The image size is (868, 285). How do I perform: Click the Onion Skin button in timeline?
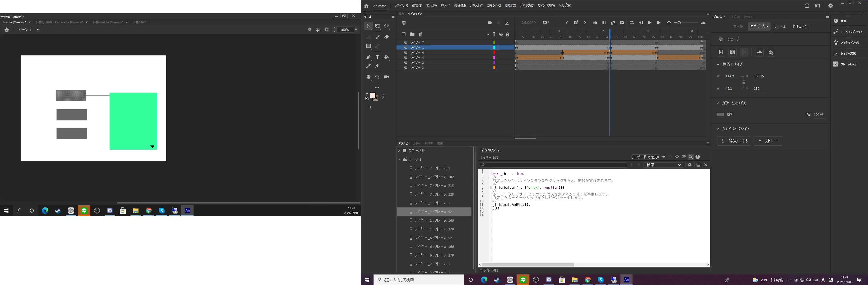pyautogui.click(x=595, y=23)
